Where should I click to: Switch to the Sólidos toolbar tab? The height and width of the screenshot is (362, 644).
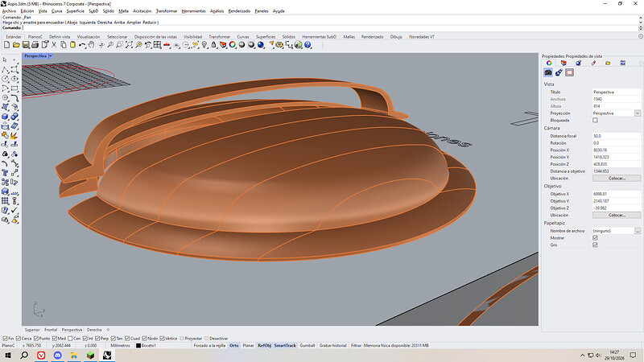289,36
